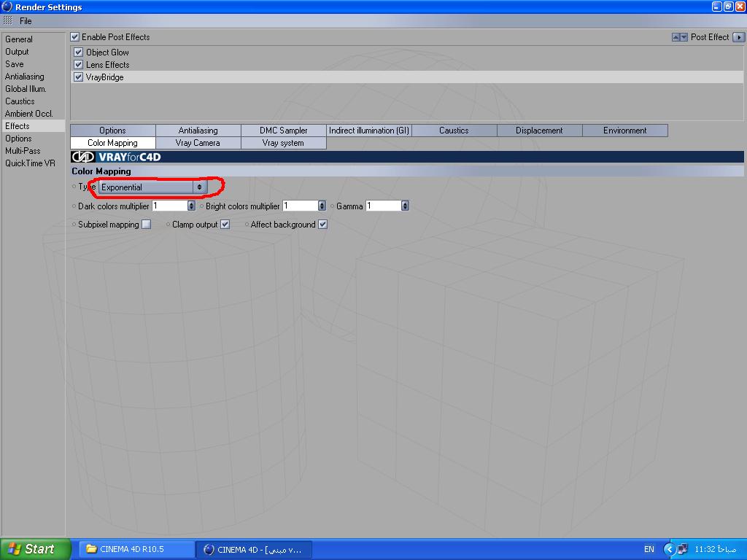Screen dimensions: 747x560
Task: Toggle the Object Glow checkbox
Action: [x=79, y=52]
